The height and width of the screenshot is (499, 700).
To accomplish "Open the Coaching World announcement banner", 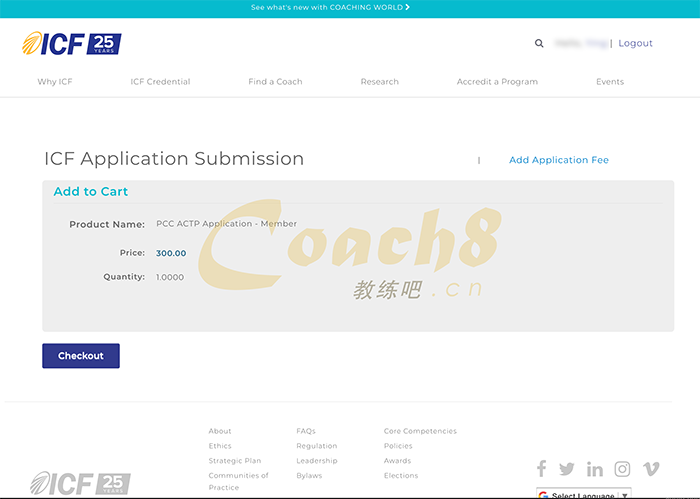I will coord(330,7).
